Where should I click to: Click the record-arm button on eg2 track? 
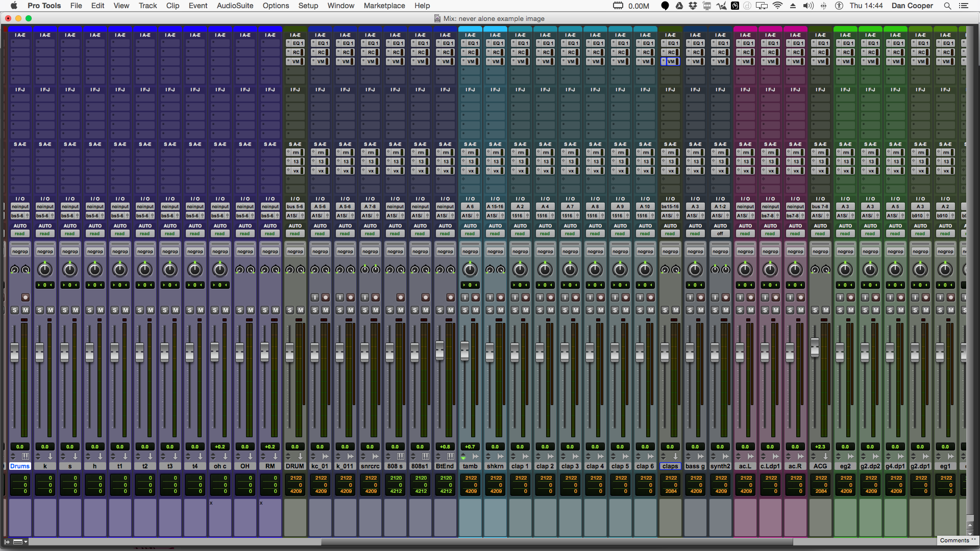coord(851,297)
